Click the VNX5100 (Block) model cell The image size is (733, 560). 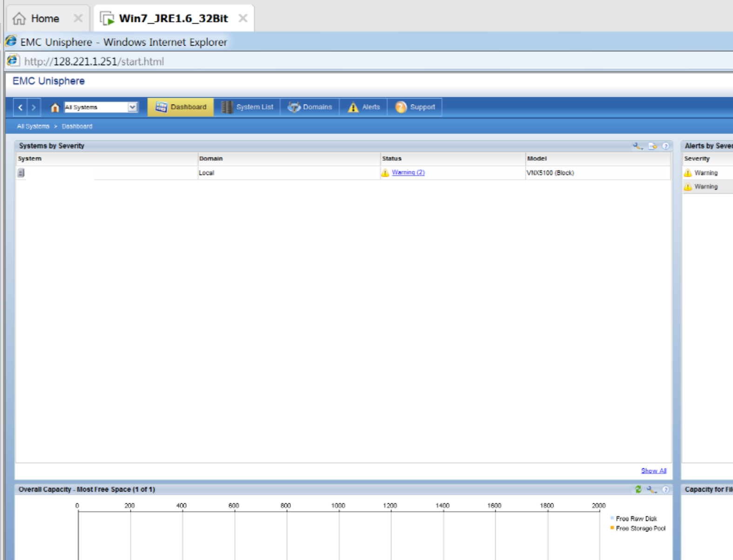point(598,173)
